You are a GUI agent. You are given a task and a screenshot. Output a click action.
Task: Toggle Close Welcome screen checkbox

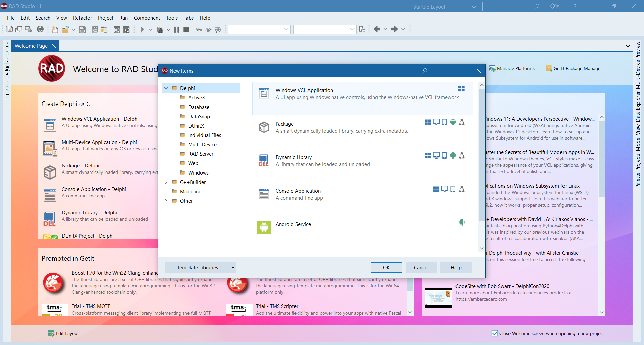pyautogui.click(x=495, y=333)
